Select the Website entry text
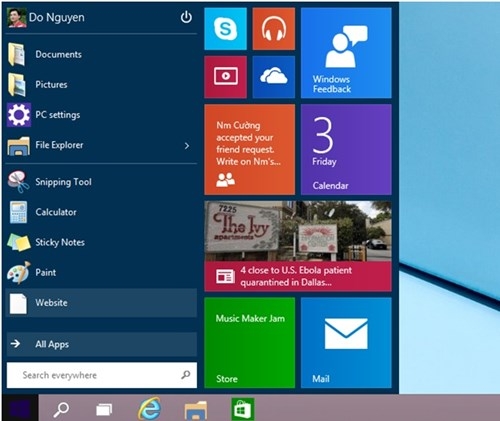Image resolution: width=500 pixels, height=421 pixels. click(51, 303)
